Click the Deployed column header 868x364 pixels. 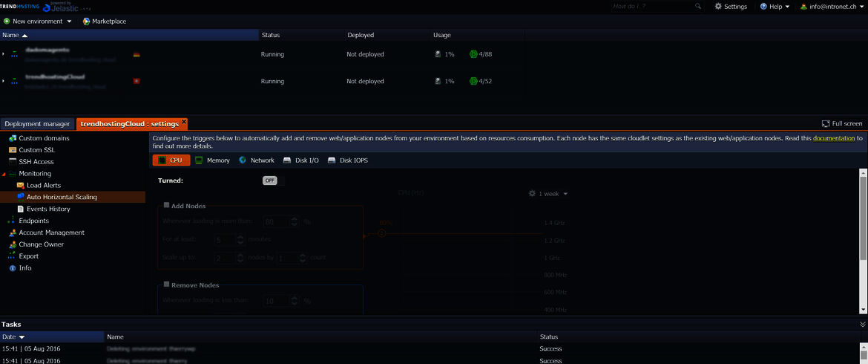click(x=361, y=35)
